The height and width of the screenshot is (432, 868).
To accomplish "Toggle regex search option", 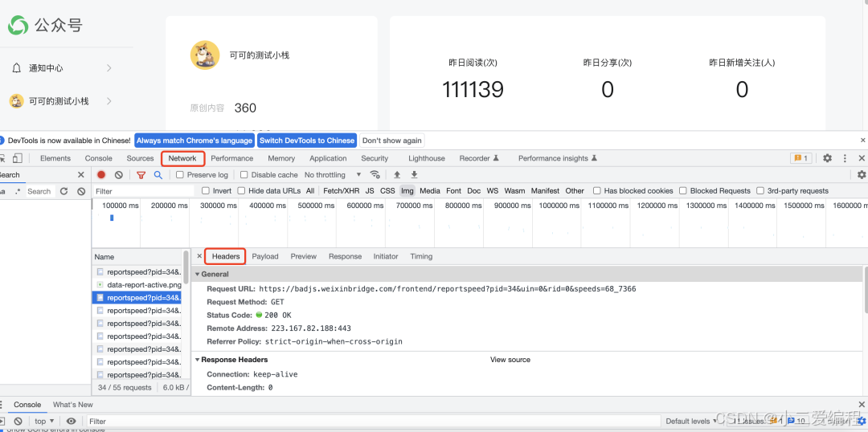I will [18, 191].
